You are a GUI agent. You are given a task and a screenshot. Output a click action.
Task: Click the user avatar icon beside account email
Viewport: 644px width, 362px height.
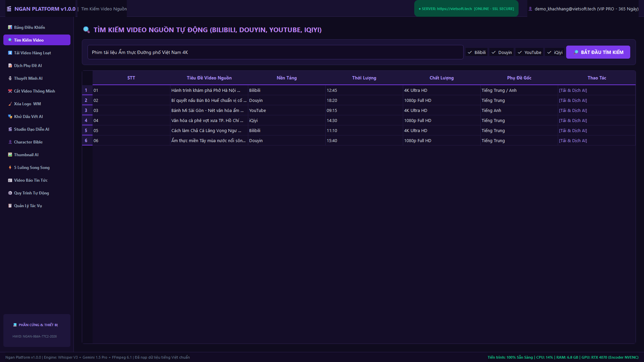(530, 9)
